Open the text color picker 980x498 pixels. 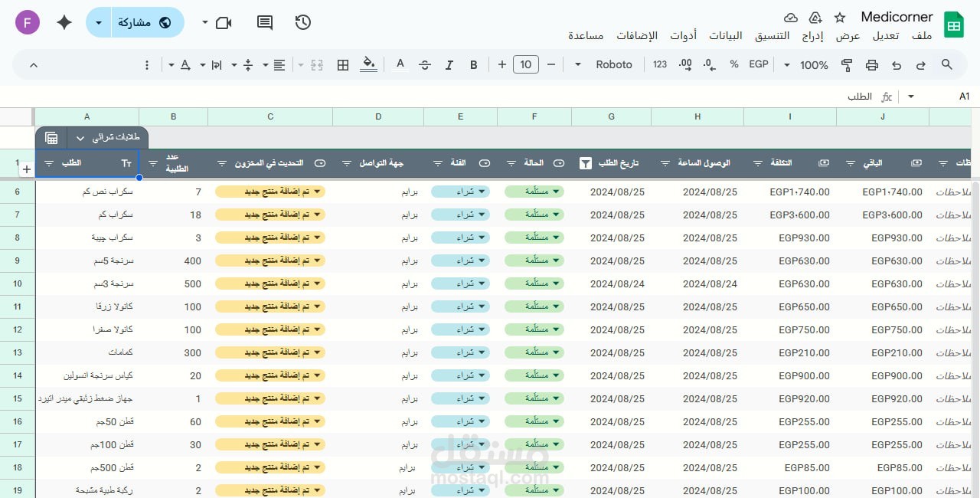coord(400,64)
